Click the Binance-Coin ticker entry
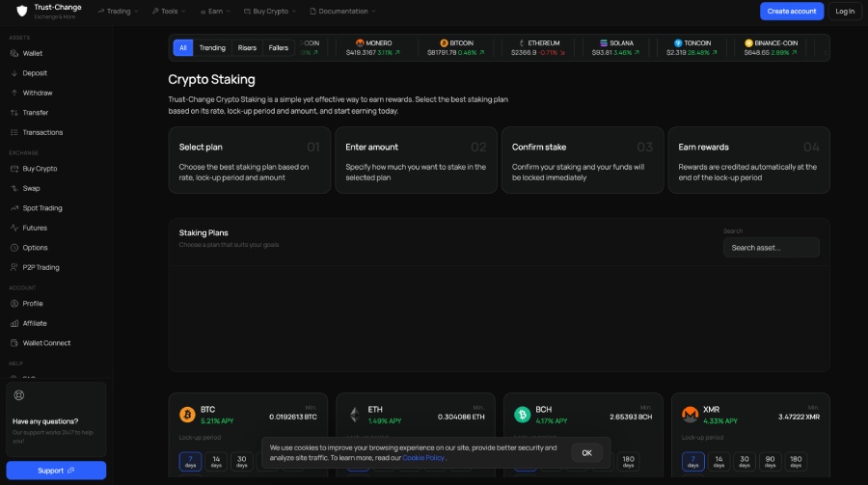The height and width of the screenshot is (485, 868). tap(771, 47)
